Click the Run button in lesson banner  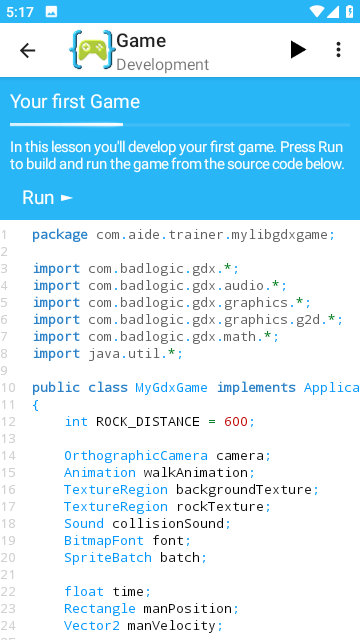(48, 198)
